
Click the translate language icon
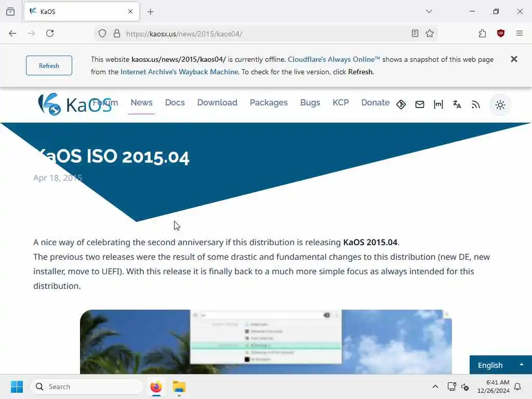pos(457,104)
